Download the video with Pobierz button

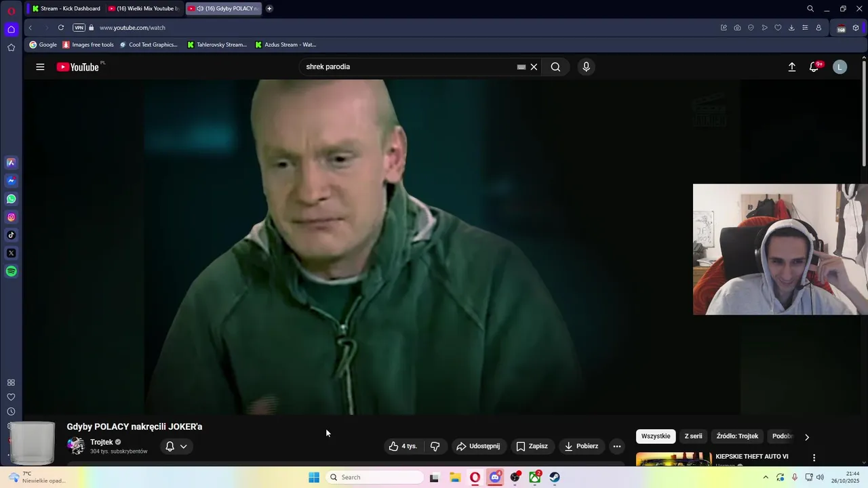click(x=581, y=446)
